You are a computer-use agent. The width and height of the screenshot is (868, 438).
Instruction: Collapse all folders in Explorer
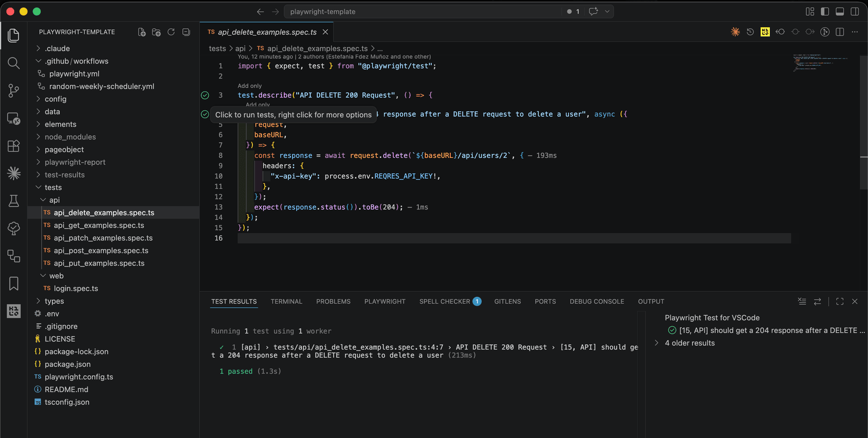click(186, 32)
